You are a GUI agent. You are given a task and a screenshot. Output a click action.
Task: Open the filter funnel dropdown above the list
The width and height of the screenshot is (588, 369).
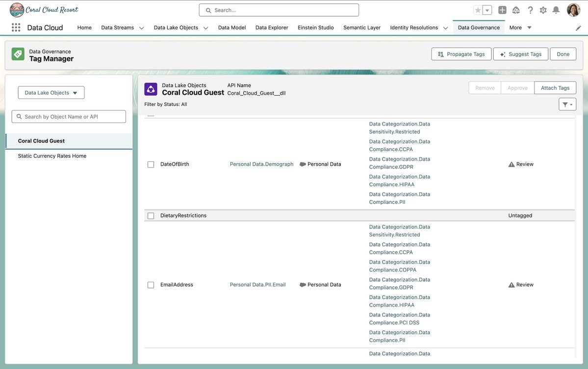[x=567, y=103]
